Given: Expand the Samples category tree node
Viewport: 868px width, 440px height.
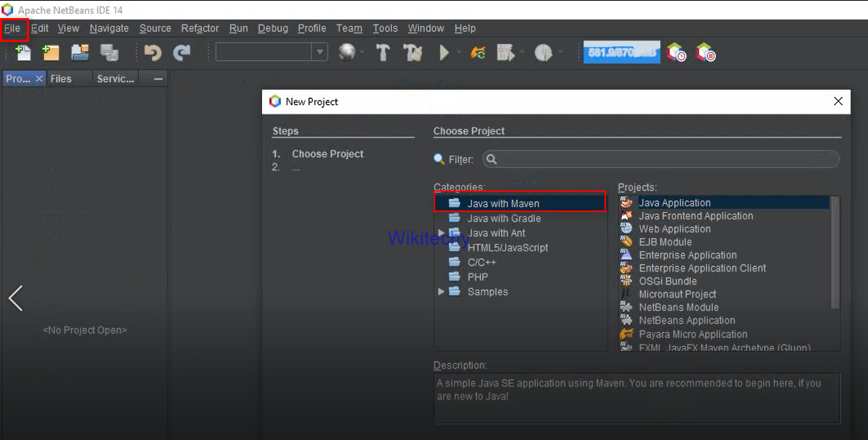Looking at the screenshot, I should pyautogui.click(x=441, y=292).
